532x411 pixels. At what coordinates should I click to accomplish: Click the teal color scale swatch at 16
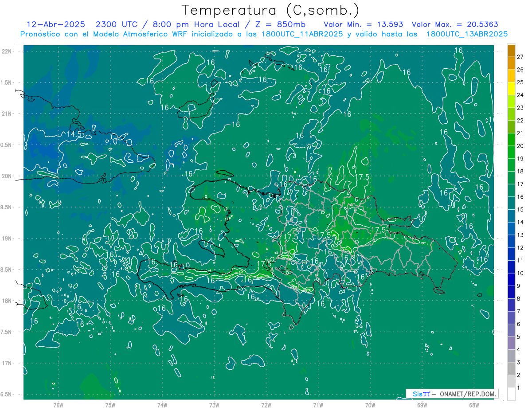[x=511, y=191]
